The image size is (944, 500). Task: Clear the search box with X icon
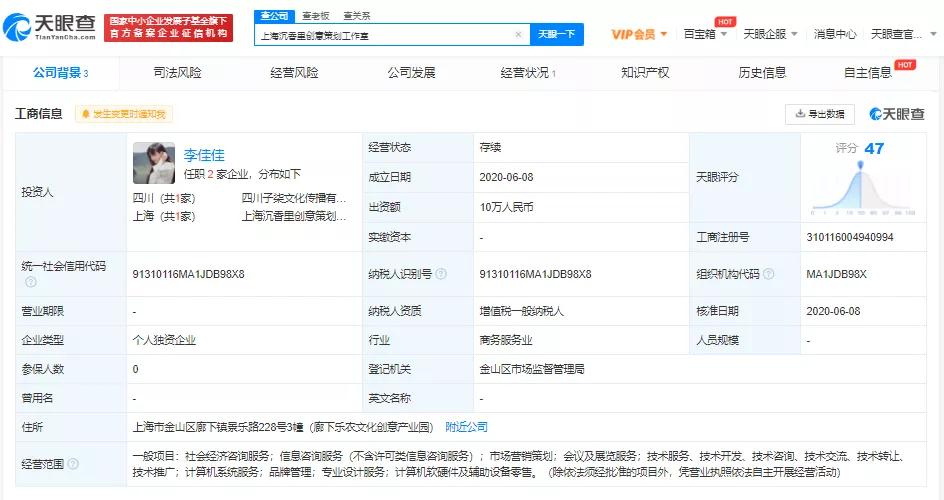click(518, 35)
